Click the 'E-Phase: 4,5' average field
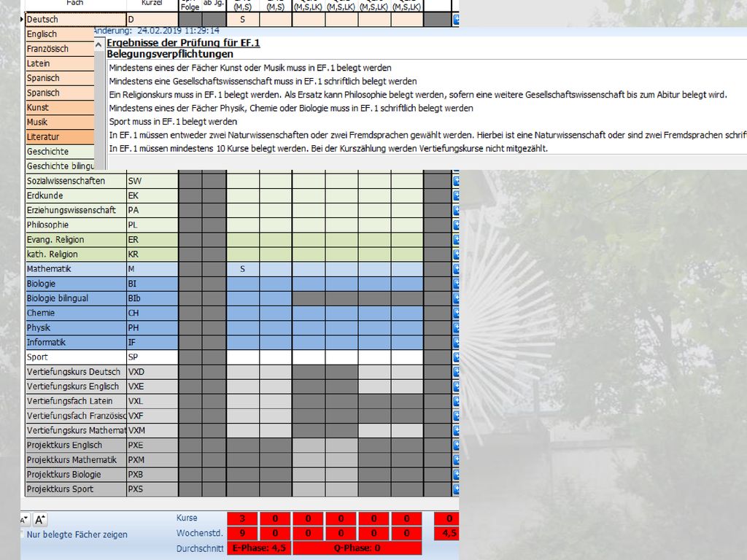 pyautogui.click(x=259, y=548)
